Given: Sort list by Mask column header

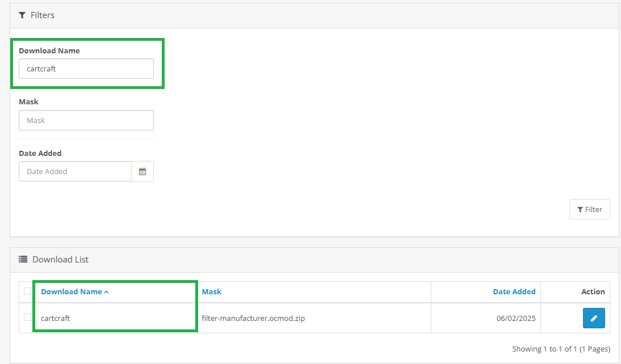Looking at the screenshot, I should [x=211, y=292].
